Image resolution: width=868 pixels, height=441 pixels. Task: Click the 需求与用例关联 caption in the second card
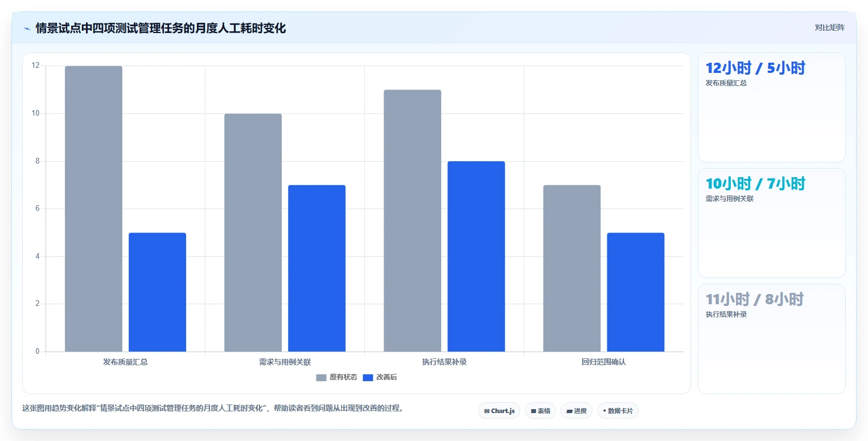[729, 199]
